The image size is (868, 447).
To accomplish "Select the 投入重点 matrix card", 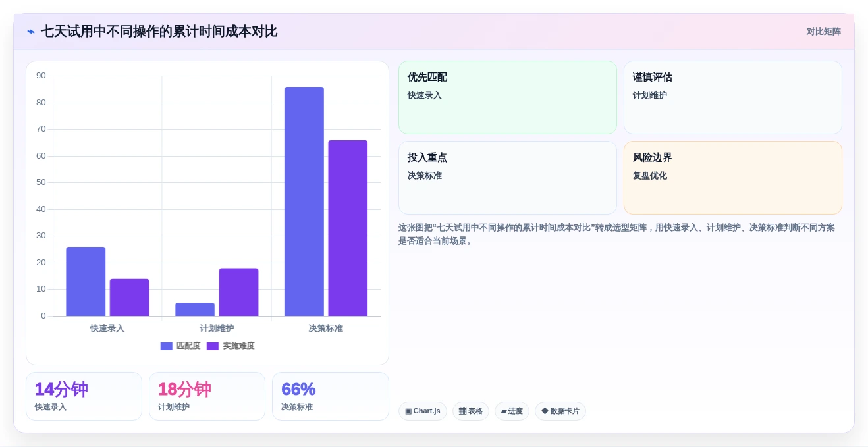I will 508,178.
